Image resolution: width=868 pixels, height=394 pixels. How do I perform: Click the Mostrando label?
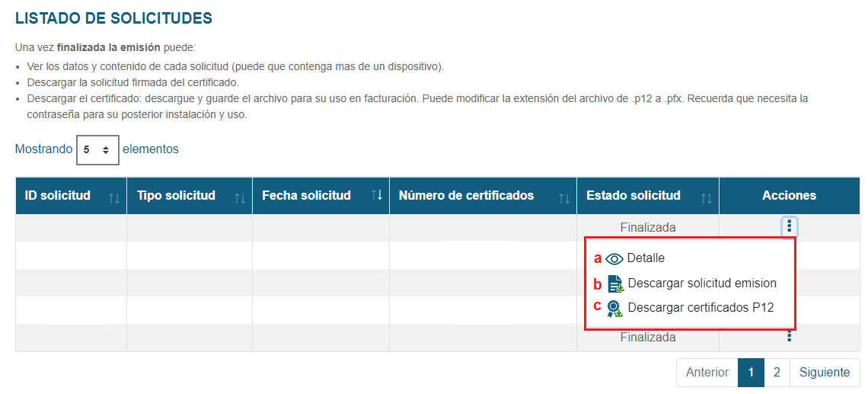click(43, 149)
